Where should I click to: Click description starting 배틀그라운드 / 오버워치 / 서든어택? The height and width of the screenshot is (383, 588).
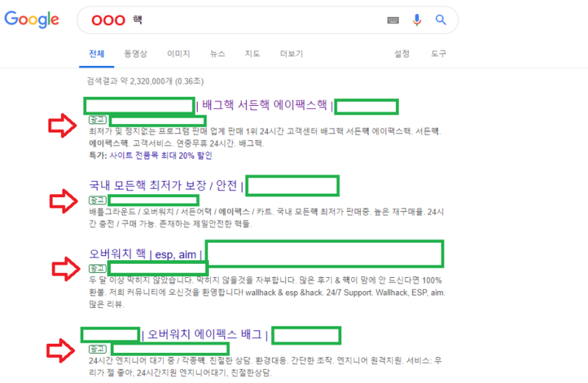pyautogui.click(x=266, y=218)
